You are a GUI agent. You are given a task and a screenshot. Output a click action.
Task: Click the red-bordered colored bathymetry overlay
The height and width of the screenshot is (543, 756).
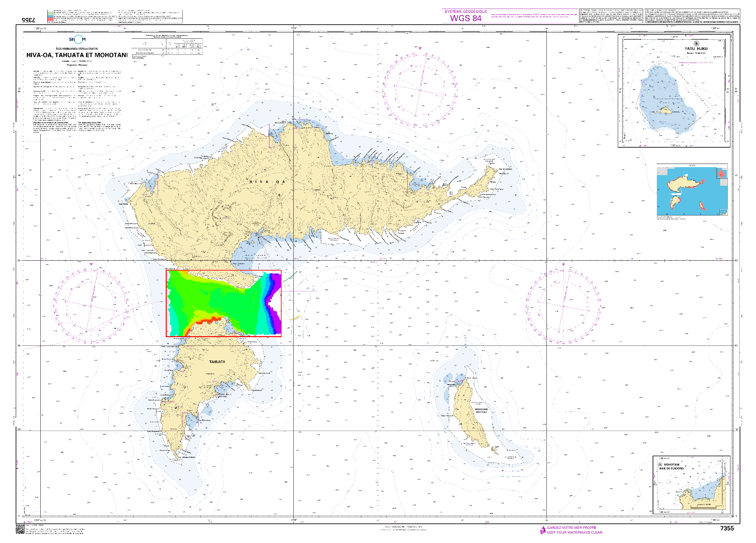coord(223,303)
